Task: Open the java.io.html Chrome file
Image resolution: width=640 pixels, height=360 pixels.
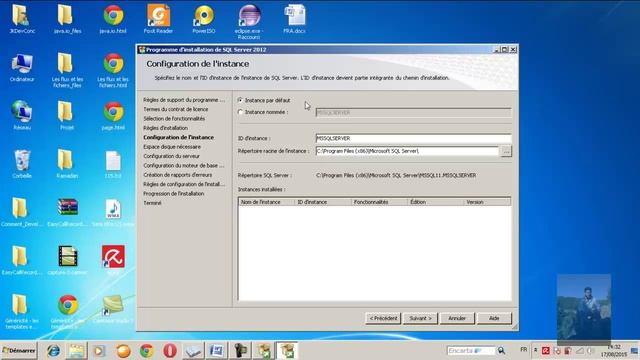Action: pyautogui.click(x=113, y=19)
